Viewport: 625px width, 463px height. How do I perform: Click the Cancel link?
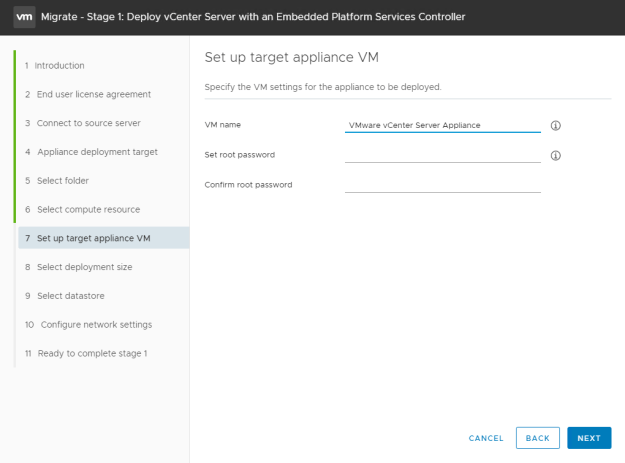pyautogui.click(x=486, y=438)
